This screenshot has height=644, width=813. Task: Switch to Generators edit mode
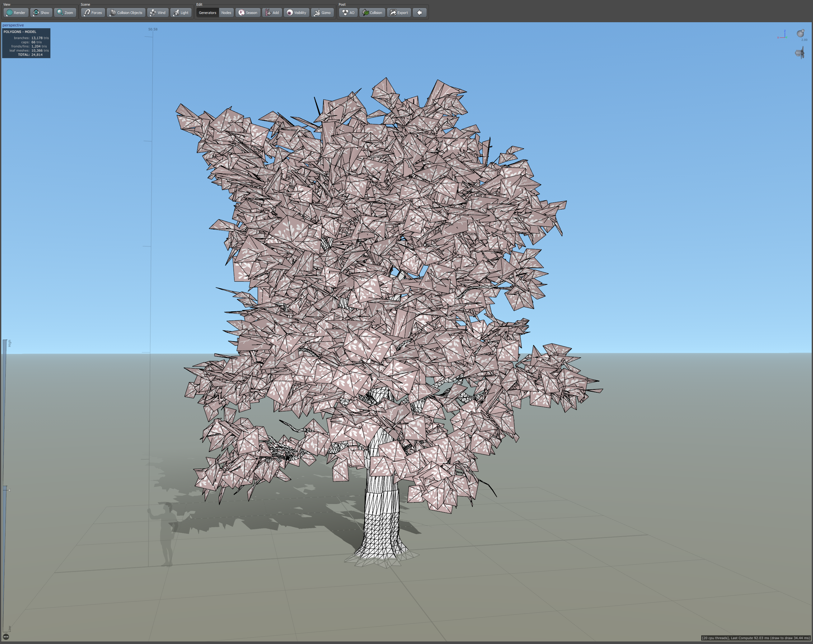point(207,12)
